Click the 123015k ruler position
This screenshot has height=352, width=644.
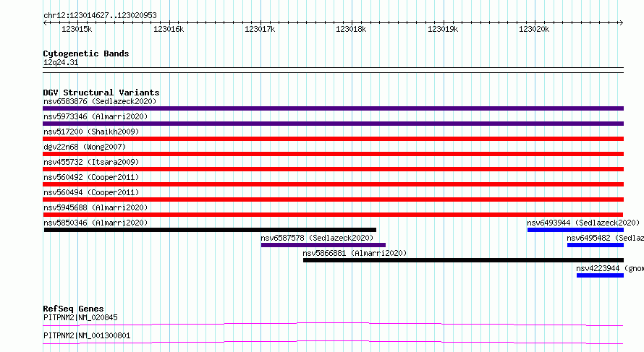(77, 29)
